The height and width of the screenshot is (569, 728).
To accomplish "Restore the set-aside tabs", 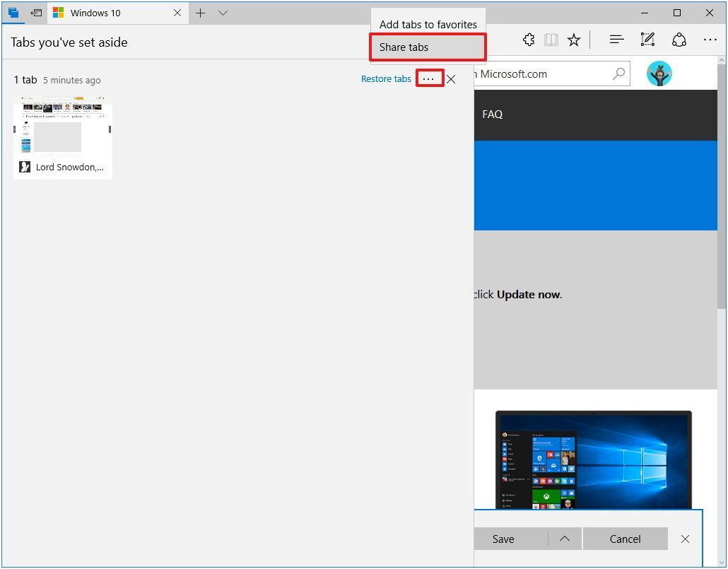I will 386,78.
